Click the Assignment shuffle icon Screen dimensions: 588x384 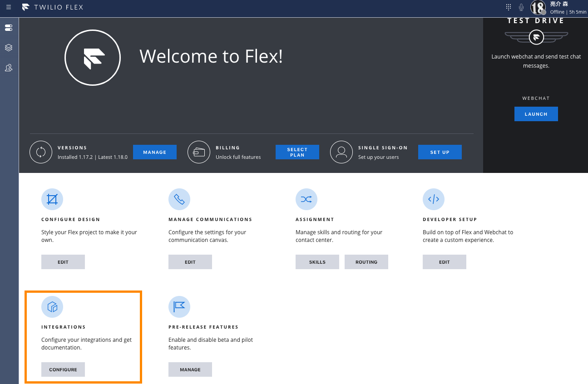click(306, 199)
